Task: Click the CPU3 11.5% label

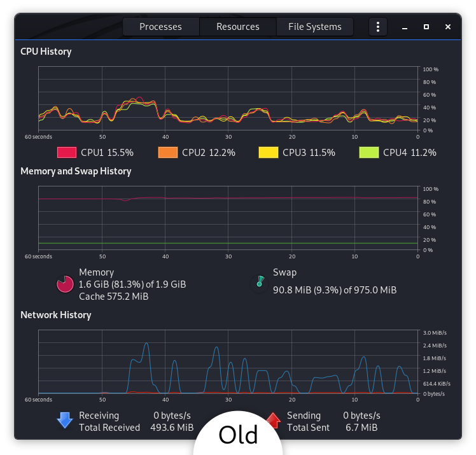Action: (309, 152)
